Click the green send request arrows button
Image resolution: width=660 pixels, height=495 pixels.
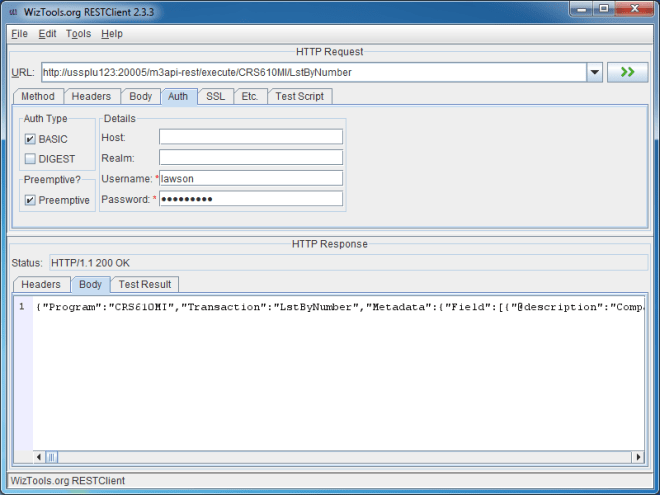[x=627, y=72]
